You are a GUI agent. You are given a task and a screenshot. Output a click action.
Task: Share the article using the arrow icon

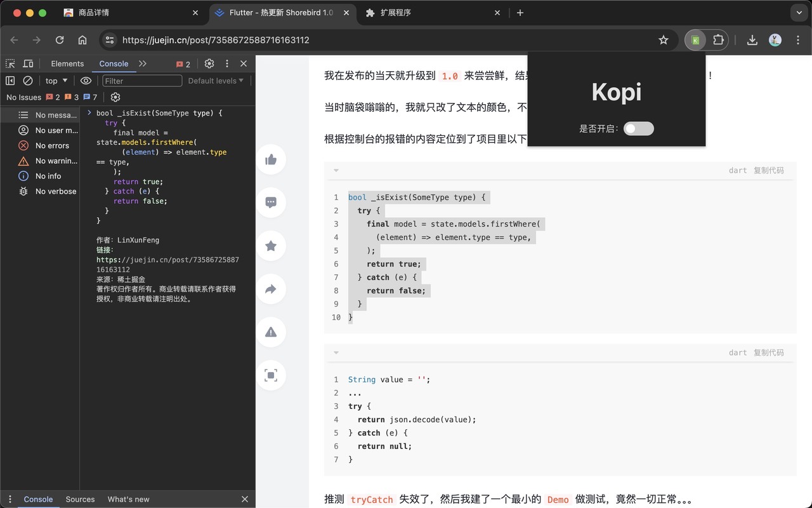point(271,289)
